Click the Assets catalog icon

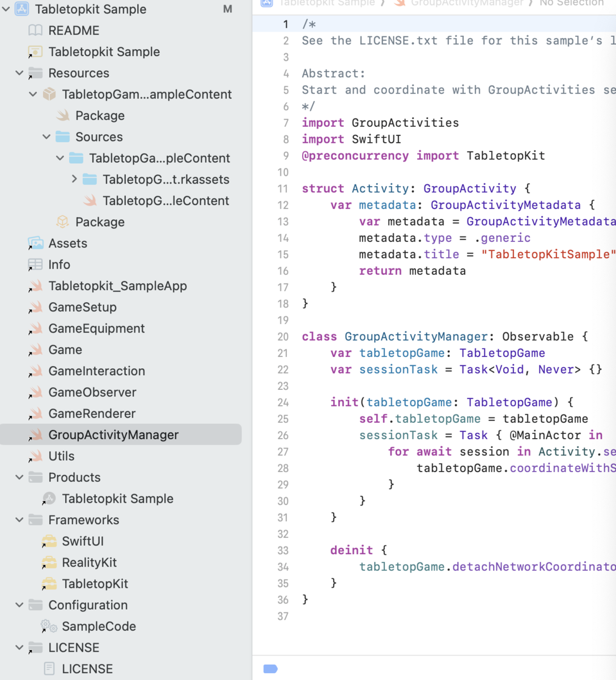point(36,243)
